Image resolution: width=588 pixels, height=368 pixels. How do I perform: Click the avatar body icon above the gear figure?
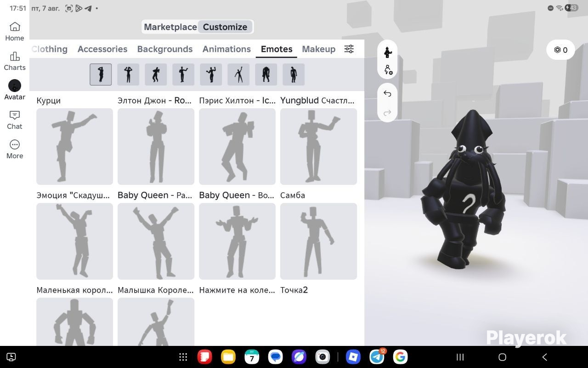[x=388, y=52]
